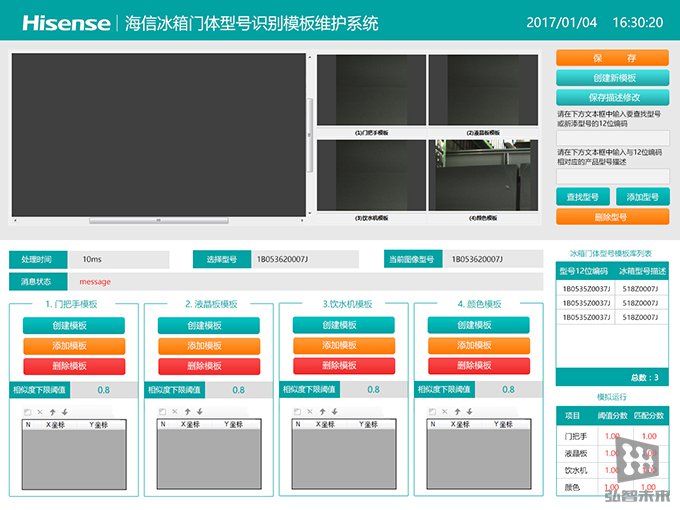Click the new-item icon in the 液晶板模板 panel

tap(163, 412)
